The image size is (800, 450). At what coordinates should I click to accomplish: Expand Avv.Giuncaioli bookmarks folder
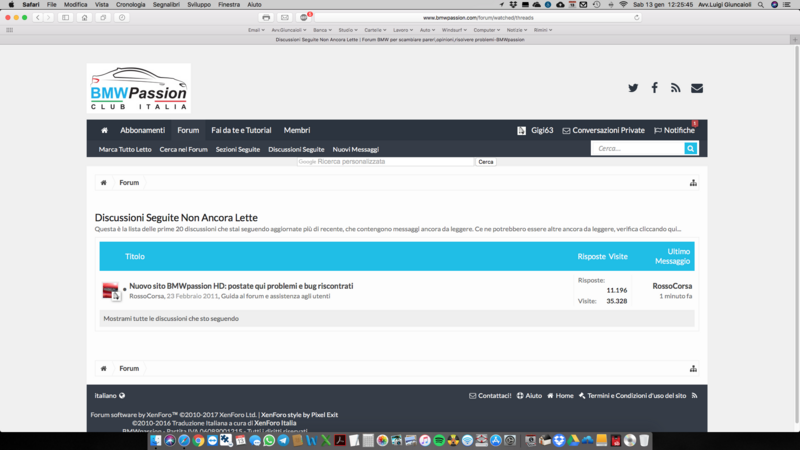[x=289, y=30]
